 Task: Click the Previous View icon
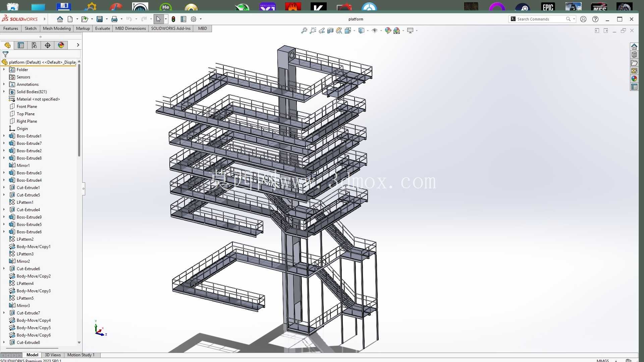[322, 31]
